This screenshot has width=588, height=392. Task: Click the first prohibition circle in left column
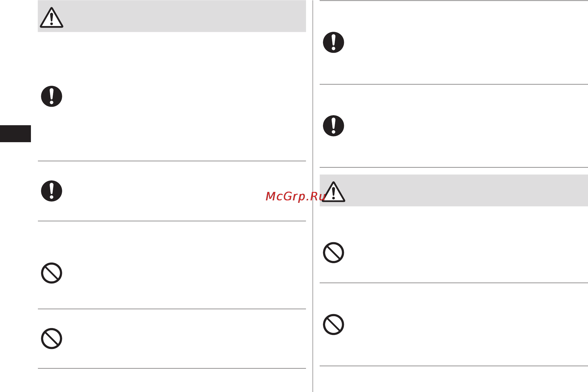[52, 273]
